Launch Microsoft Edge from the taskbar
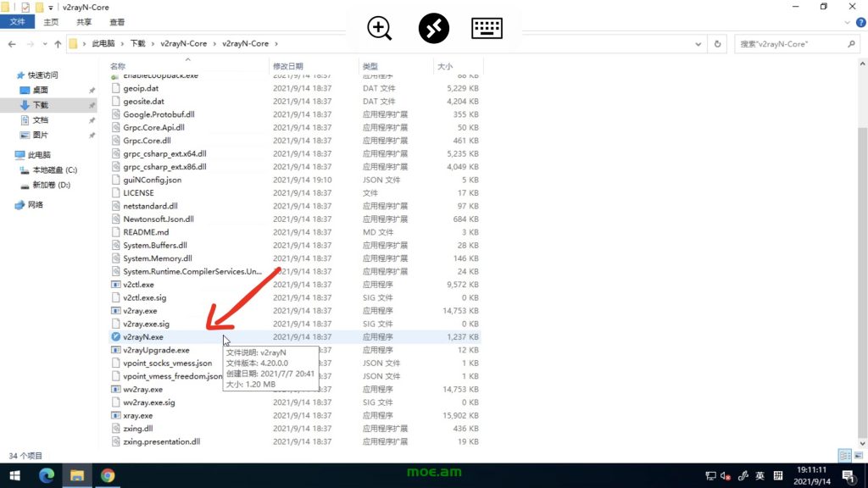Screen dimensions: 868x488 46,475
